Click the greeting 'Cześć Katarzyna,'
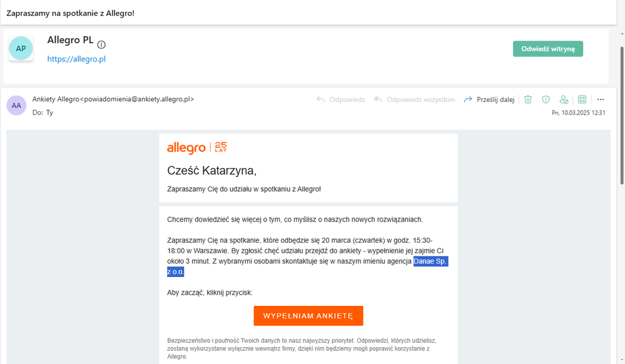The image size is (625, 364). coord(211,171)
